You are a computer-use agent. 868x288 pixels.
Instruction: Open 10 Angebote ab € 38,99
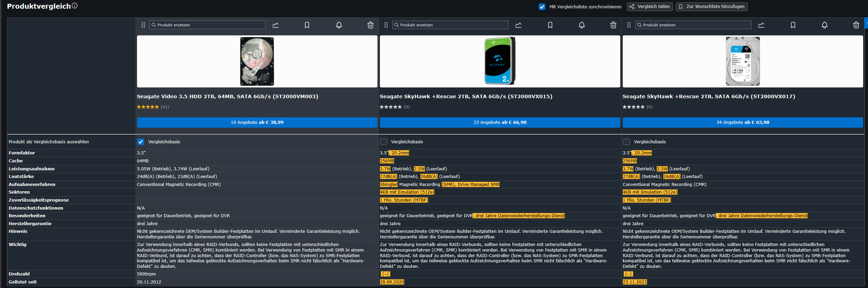point(257,122)
